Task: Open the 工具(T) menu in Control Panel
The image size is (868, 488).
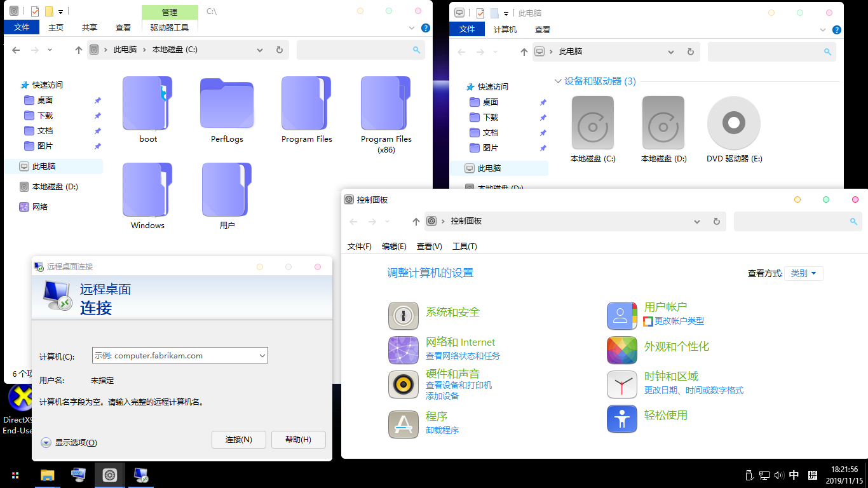Action: click(465, 247)
